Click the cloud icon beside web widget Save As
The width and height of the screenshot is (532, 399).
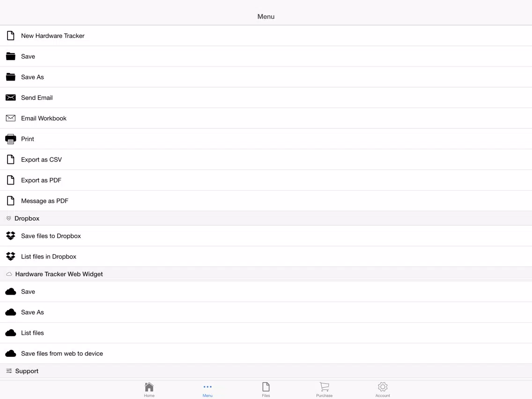(10, 312)
